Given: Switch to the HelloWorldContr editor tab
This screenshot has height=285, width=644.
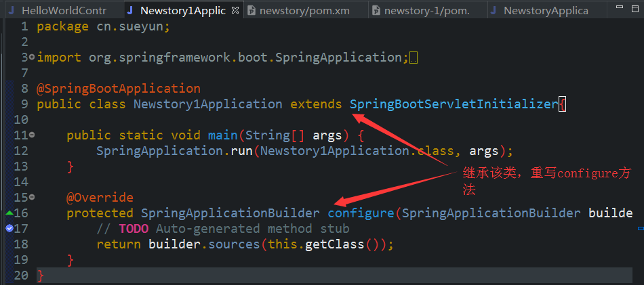Looking at the screenshot, I should [x=64, y=11].
